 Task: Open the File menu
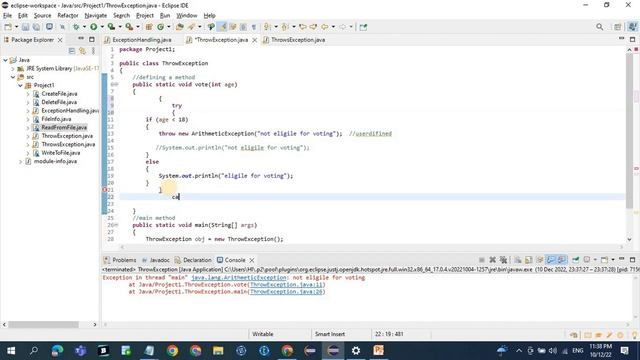(7, 16)
